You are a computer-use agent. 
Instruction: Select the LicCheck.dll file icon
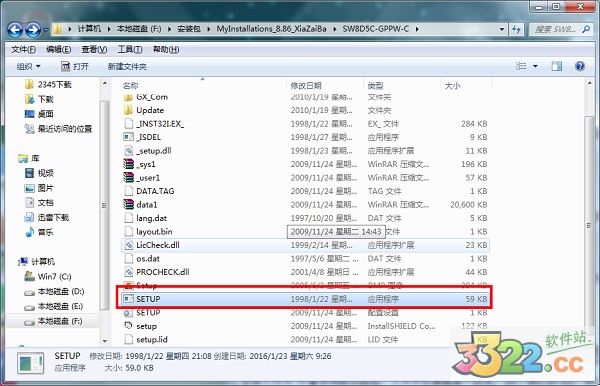click(129, 245)
